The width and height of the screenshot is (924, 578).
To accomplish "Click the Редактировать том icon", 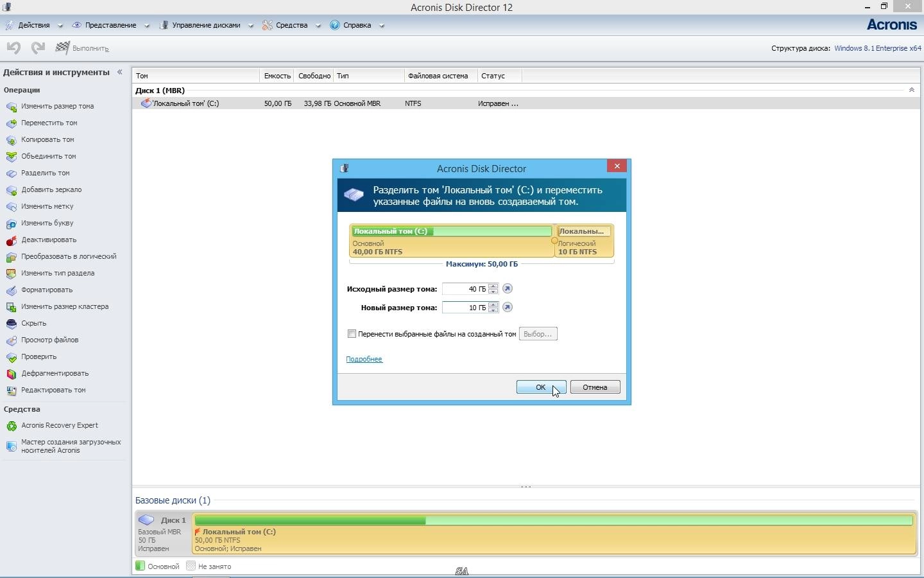I will coord(11,390).
